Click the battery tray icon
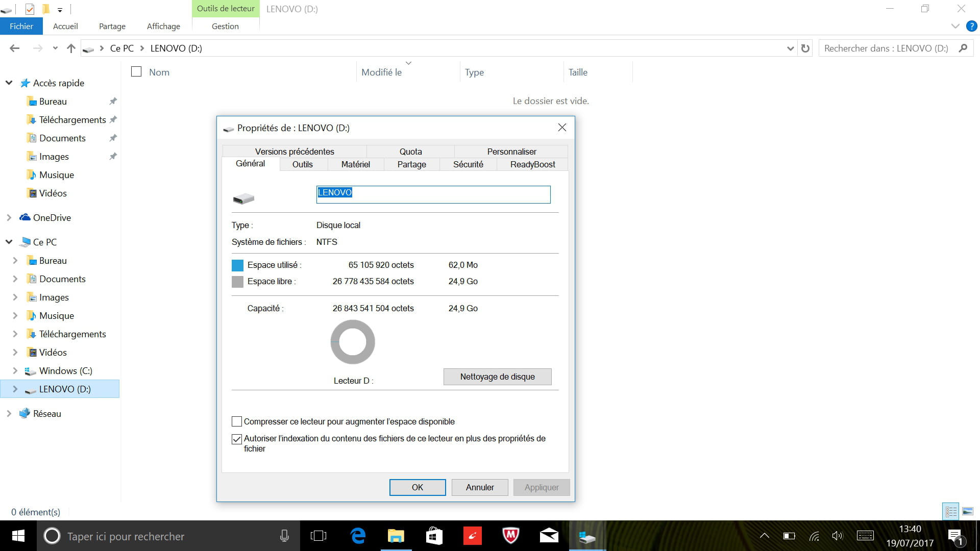The width and height of the screenshot is (980, 551). [x=789, y=536]
